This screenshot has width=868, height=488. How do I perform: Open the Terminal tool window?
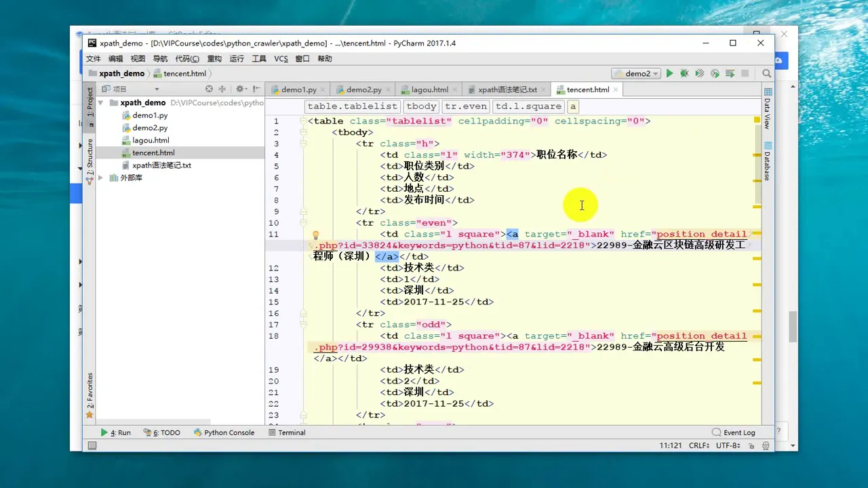pyautogui.click(x=287, y=432)
